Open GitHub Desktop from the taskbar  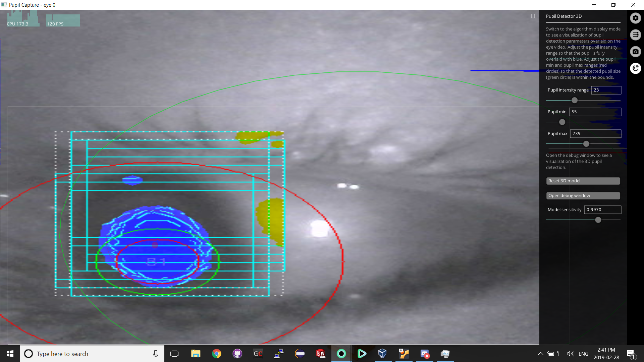237,354
